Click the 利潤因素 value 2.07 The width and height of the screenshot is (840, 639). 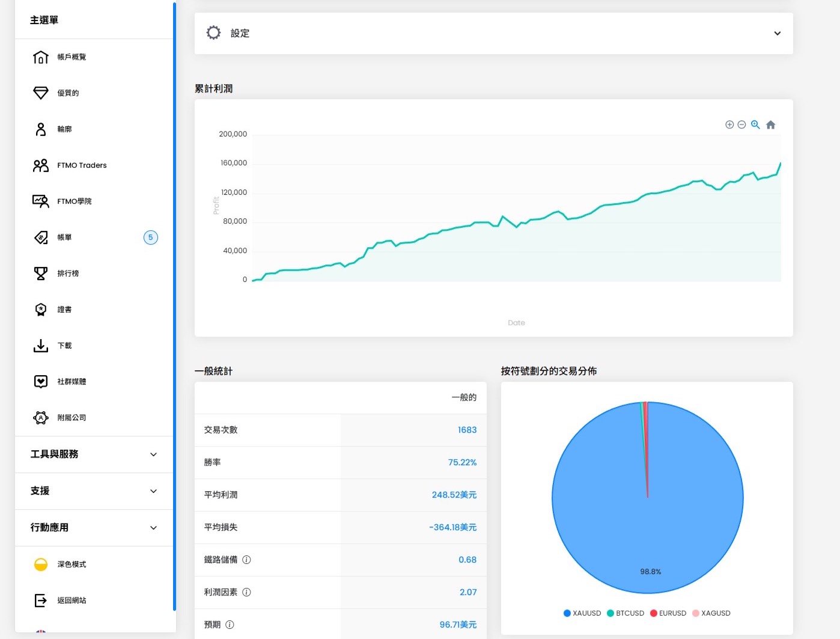point(468,593)
